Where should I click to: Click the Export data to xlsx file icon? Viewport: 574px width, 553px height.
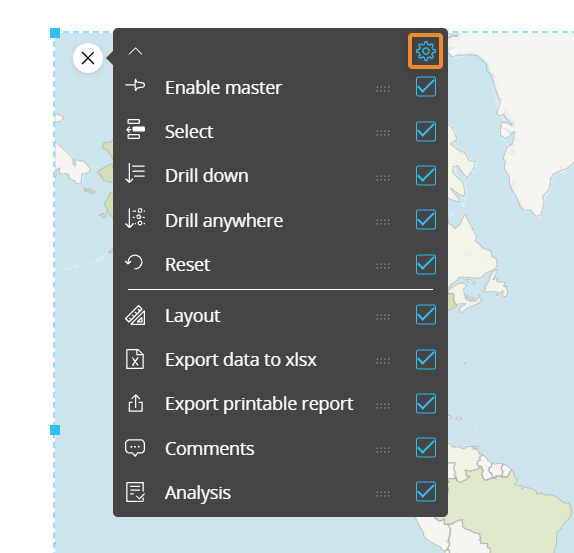click(x=135, y=359)
